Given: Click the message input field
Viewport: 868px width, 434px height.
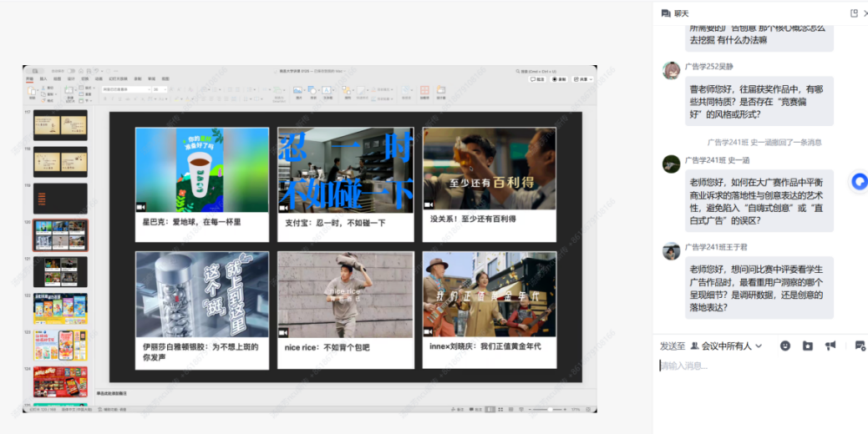Looking at the screenshot, I should tap(752, 366).
